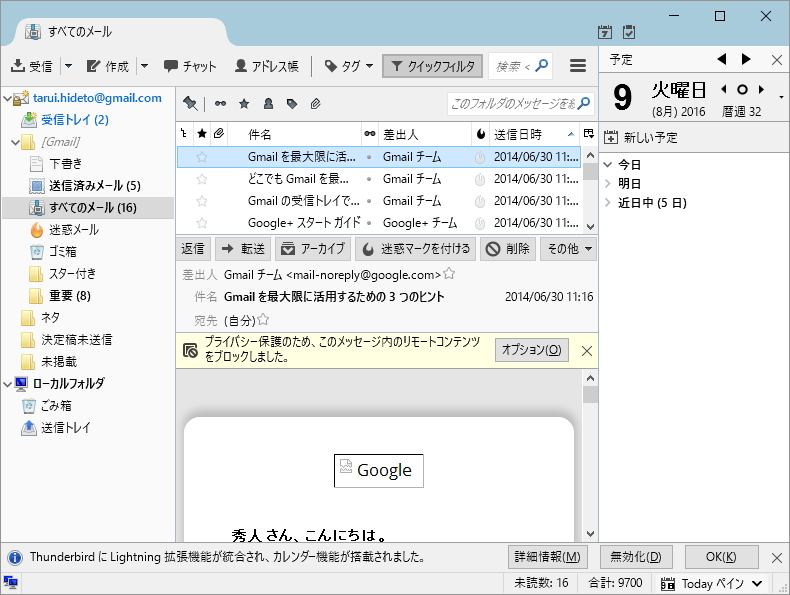Open the チャット chat tab
Screen dimensions: 790x595
[190, 66]
